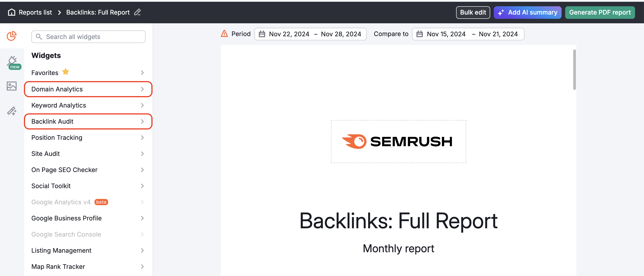Open the magic wand pencil sidebar icon
644x276 pixels.
(11, 111)
